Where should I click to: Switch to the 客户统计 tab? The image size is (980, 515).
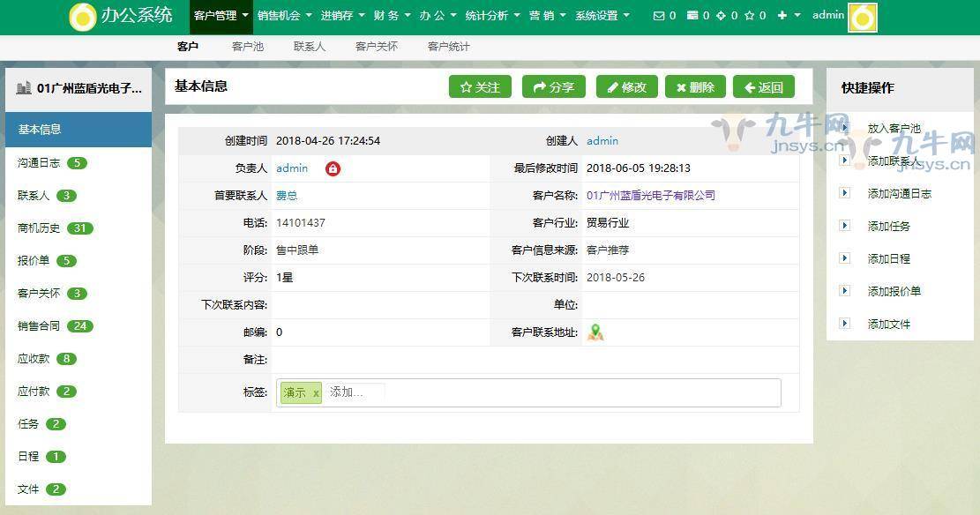tap(447, 46)
